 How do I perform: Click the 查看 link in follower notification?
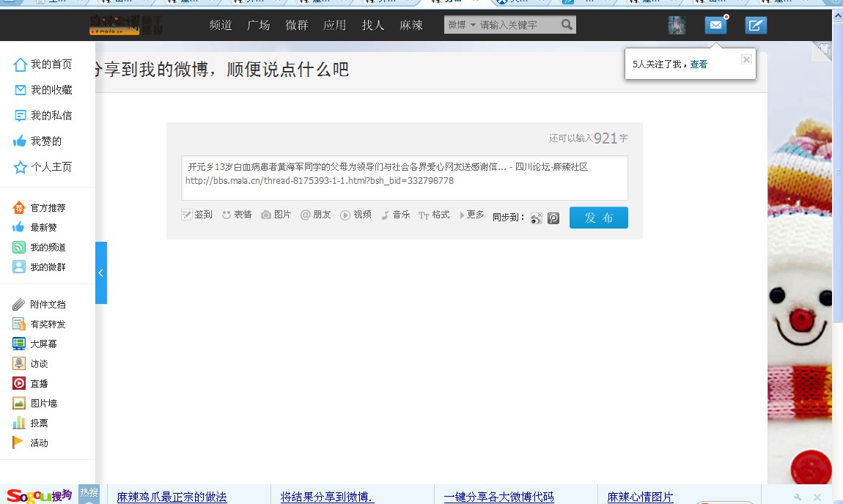[x=699, y=64]
